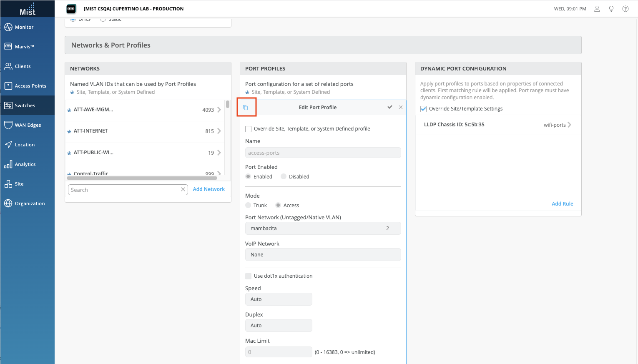Click Add Rule in Dynamic Port Configuration

[562, 204]
